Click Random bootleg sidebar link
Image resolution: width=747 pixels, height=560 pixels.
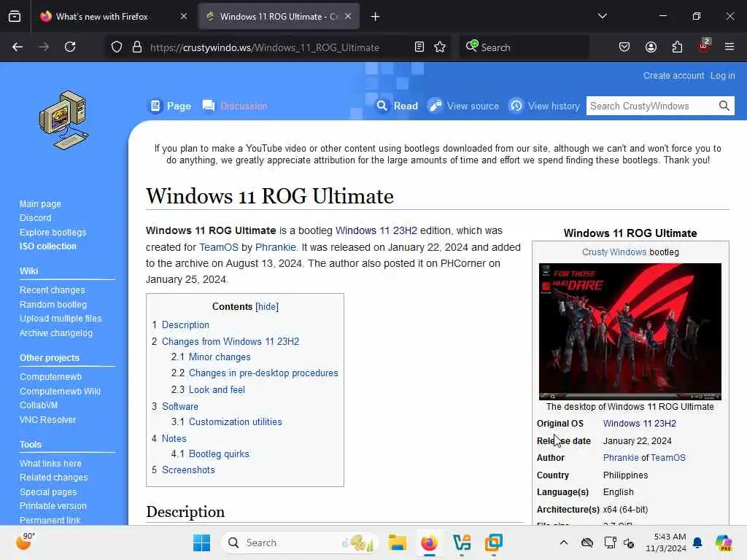[x=53, y=304]
